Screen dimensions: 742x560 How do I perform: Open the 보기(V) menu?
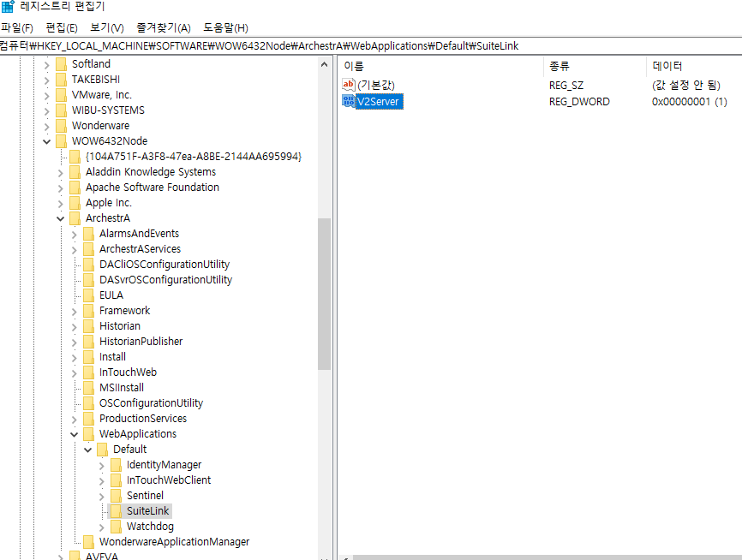(x=107, y=28)
